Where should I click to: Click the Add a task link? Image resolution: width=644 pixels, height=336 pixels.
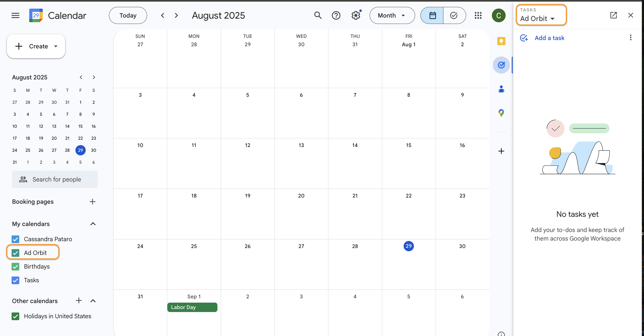coord(549,38)
